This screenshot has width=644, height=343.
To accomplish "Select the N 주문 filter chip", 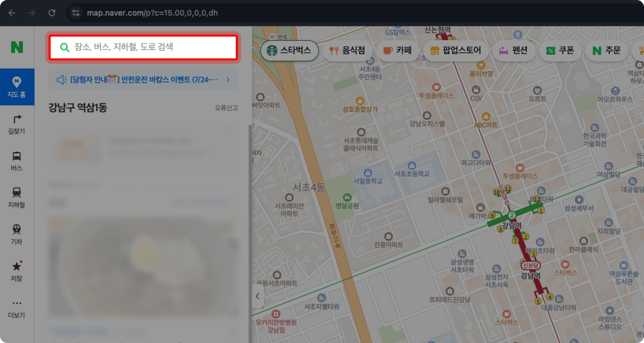I will 606,51.
